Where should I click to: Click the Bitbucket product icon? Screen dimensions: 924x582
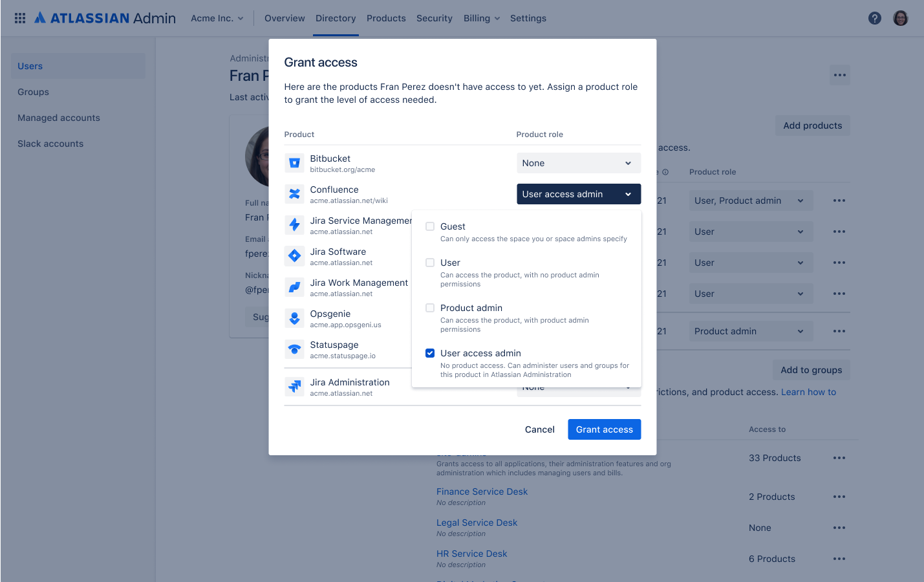click(x=294, y=163)
